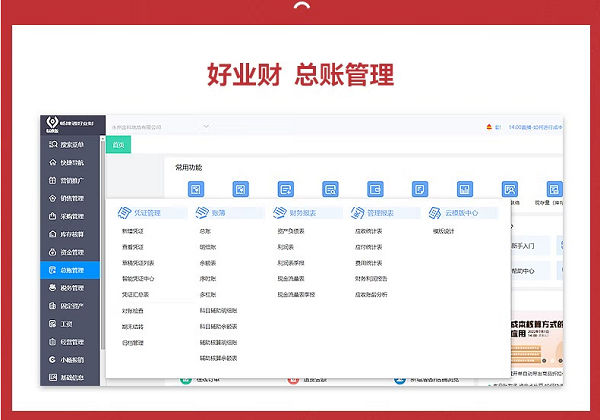Expand the company name dropdown arrow

(206, 127)
